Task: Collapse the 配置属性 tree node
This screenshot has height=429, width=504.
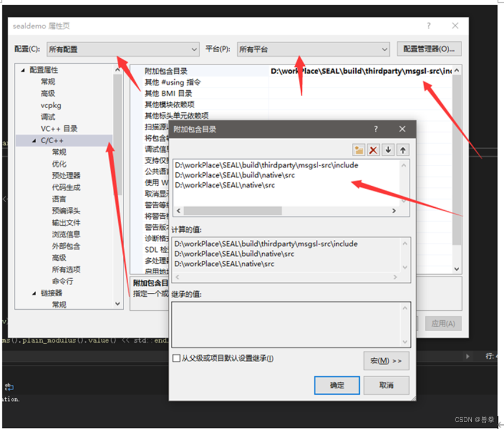Action: coord(23,70)
